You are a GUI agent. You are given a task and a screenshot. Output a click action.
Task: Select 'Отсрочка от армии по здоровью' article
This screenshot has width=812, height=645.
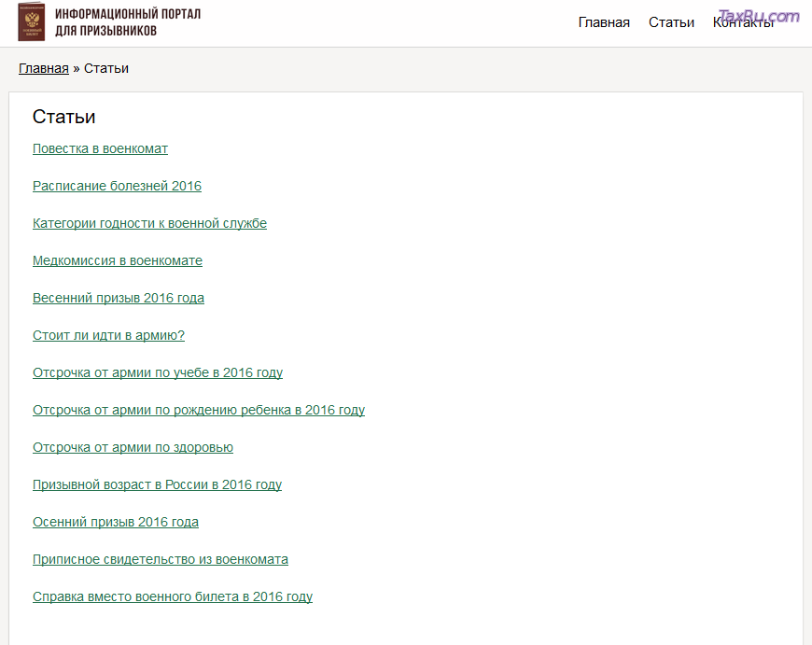click(133, 447)
